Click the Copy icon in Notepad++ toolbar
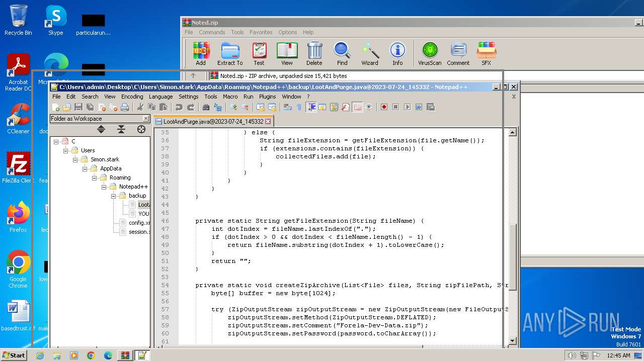This screenshot has height=362, width=644. coord(152,107)
